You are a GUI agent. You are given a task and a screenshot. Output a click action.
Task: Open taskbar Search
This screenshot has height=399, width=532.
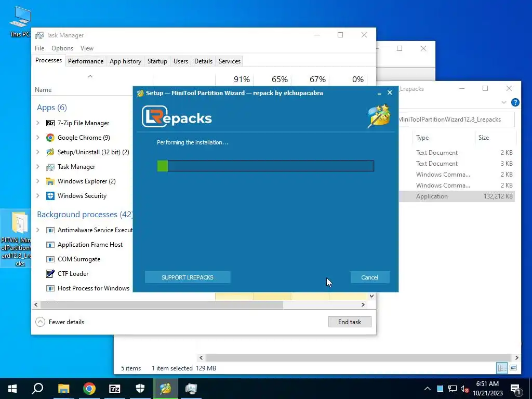(37, 389)
